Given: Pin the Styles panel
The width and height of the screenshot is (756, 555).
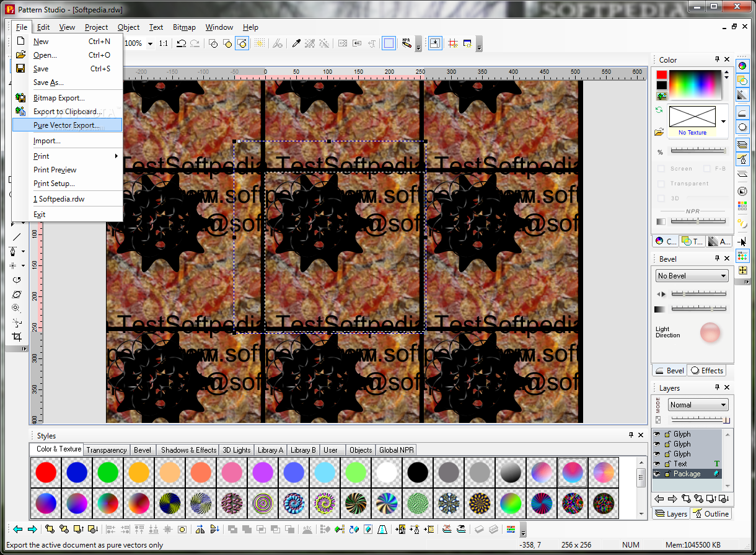Looking at the screenshot, I should (631, 435).
